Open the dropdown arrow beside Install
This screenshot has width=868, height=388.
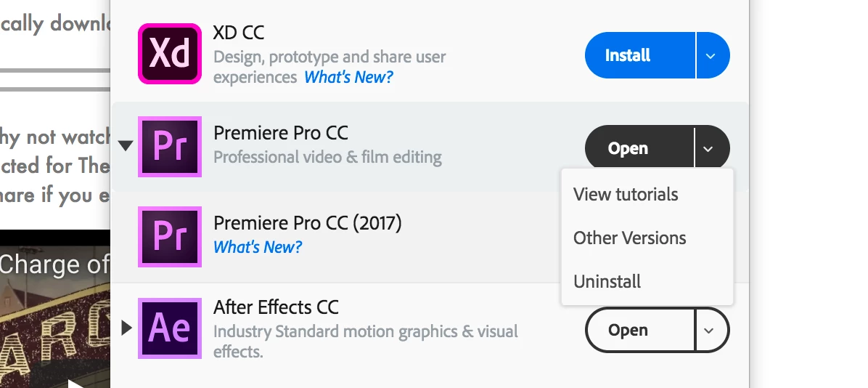point(712,55)
